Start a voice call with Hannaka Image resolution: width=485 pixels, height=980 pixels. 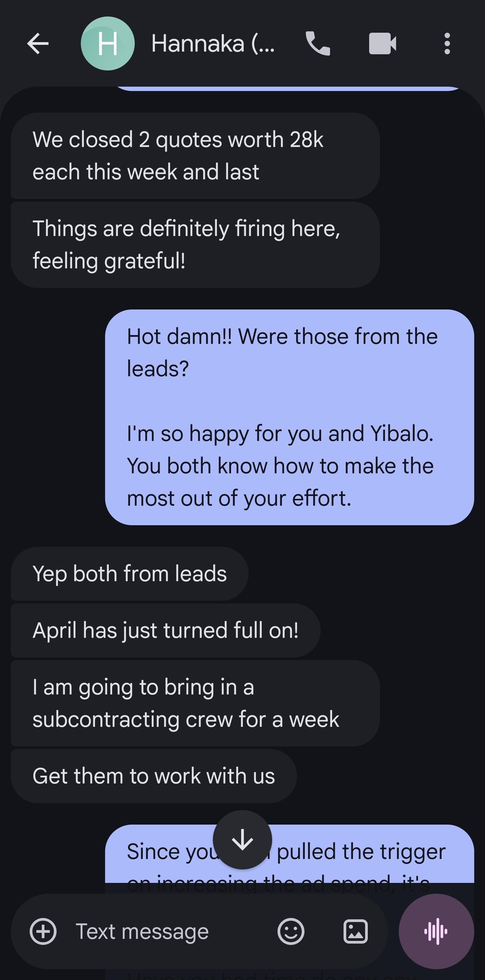click(318, 44)
